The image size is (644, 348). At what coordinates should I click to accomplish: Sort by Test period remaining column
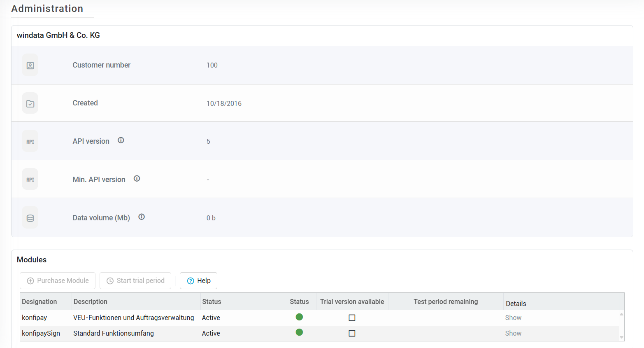[x=446, y=301]
